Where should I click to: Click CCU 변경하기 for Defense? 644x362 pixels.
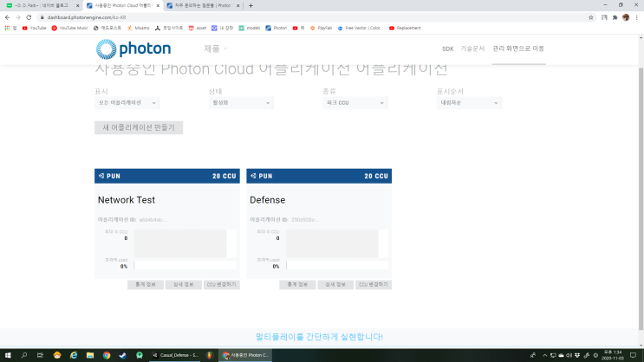coord(374,284)
